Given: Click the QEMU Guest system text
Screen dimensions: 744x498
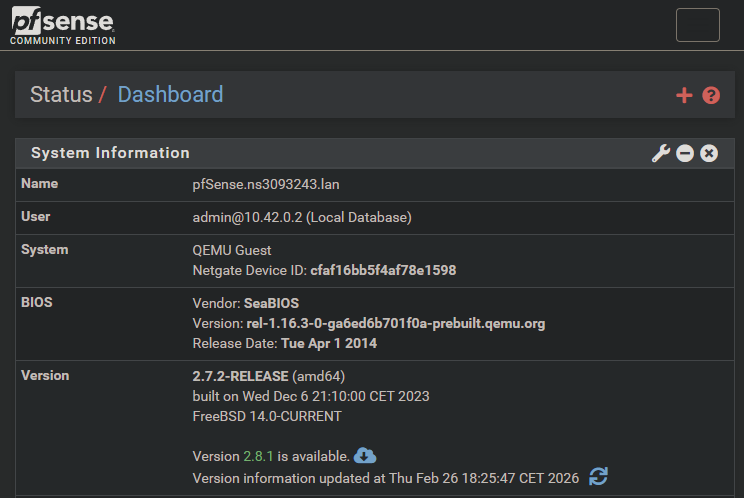Looking at the screenshot, I should pos(232,250).
